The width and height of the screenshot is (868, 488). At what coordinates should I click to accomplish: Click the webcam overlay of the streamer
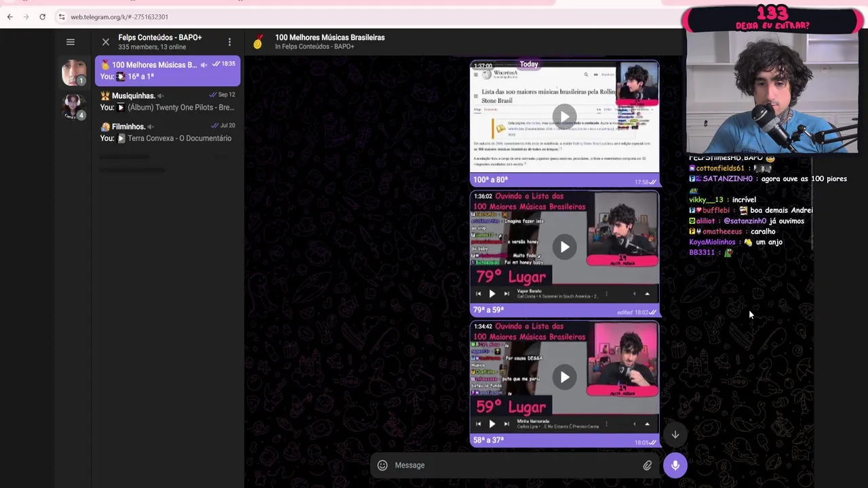click(772, 94)
